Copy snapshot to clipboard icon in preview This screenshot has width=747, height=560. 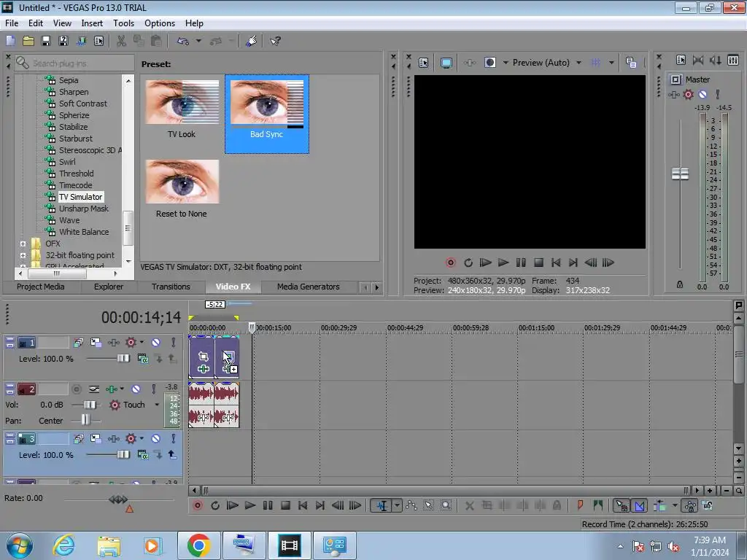(631, 63)
